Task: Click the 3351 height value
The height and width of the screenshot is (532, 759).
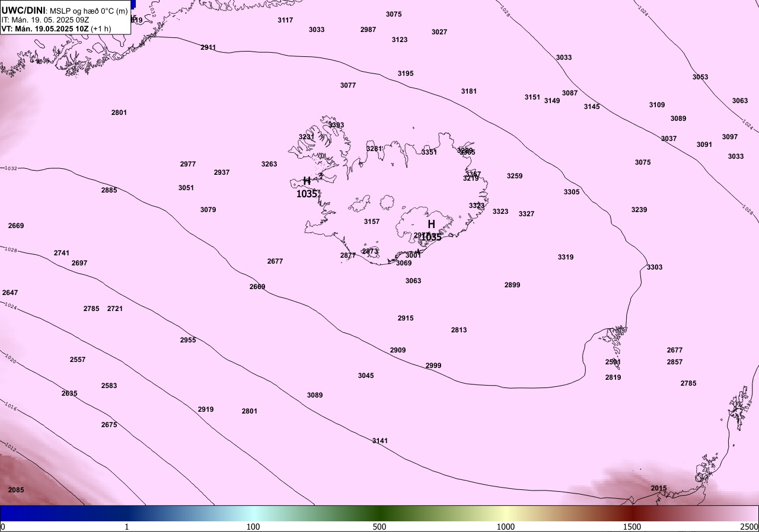Action: 429,152
